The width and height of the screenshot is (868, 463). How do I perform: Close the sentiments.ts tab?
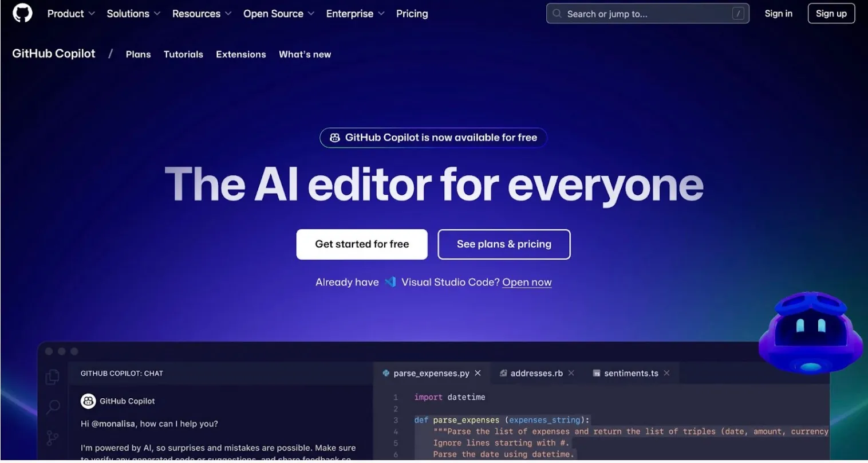[x=666, y=373]
